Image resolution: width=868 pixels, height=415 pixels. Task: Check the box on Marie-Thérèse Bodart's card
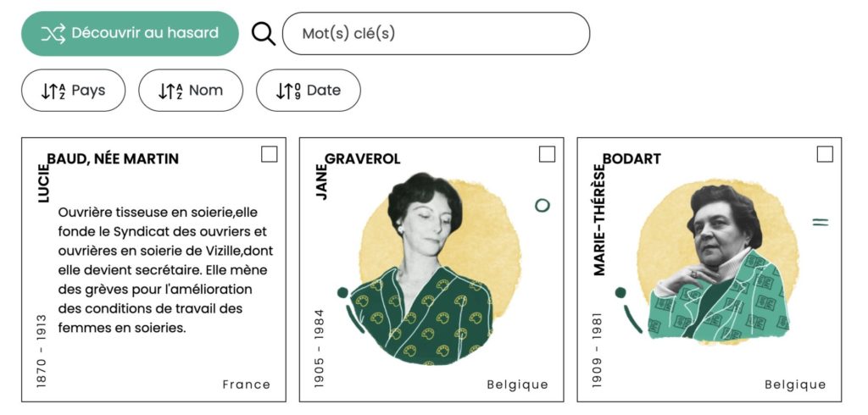point(825,154)
